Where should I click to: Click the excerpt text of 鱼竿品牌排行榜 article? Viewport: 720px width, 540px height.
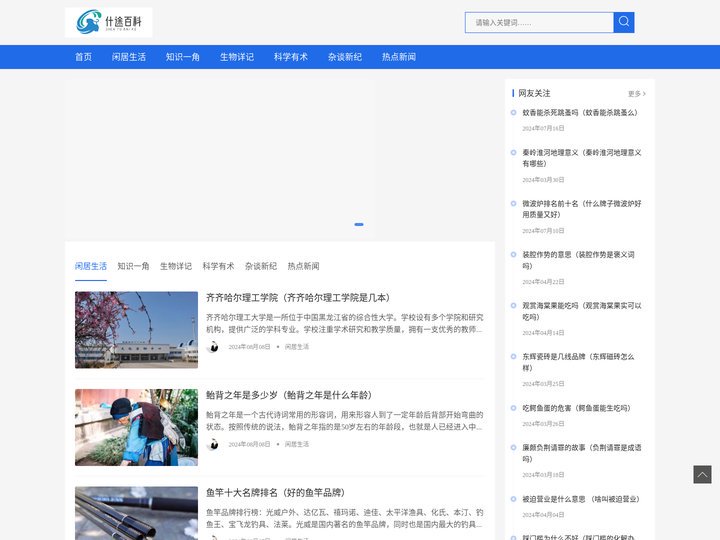coord(344,518)
